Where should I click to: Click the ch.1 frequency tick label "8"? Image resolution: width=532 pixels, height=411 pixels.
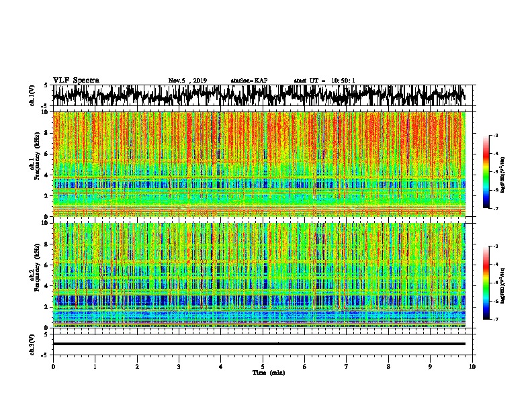tap(46, 133)
